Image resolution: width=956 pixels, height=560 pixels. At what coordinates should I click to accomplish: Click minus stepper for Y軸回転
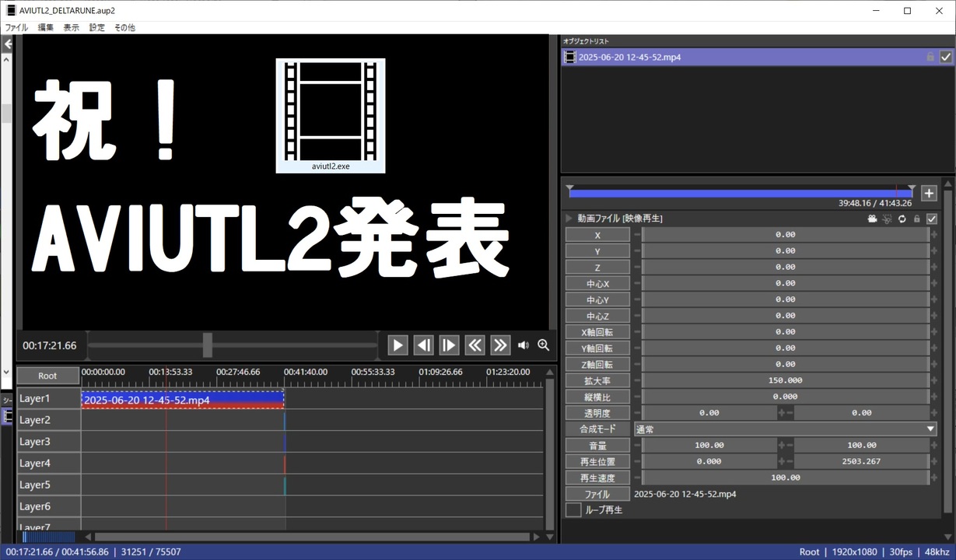tap(638, 348)
